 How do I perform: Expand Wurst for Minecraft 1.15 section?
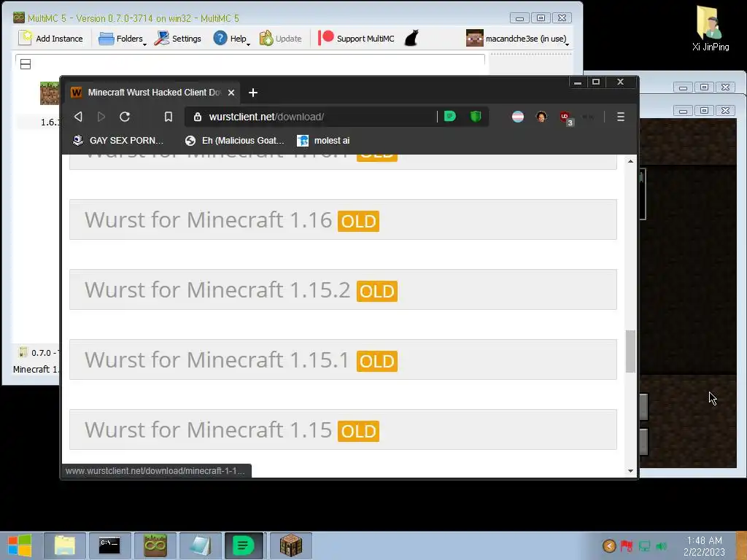pyautogui.click(x=343, y=429)
